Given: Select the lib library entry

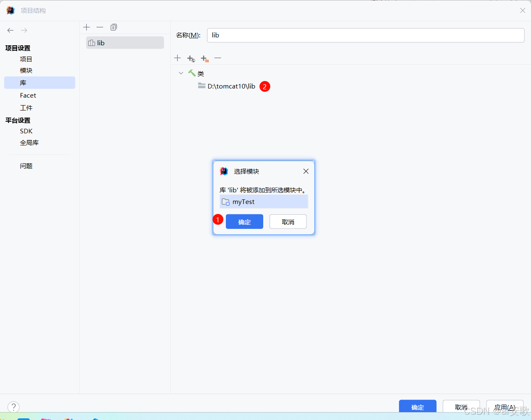Looking at the screenshot, I should tap(125, 43).
